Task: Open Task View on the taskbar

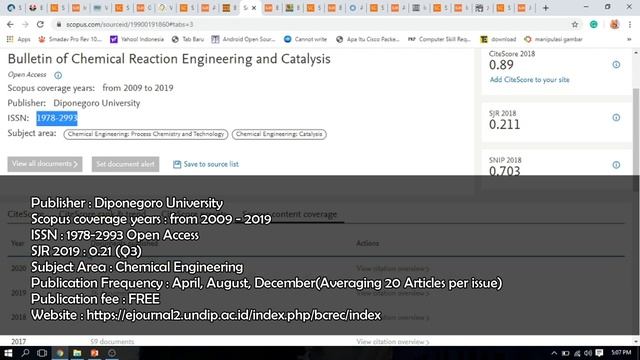Action: tap(42, 353)
